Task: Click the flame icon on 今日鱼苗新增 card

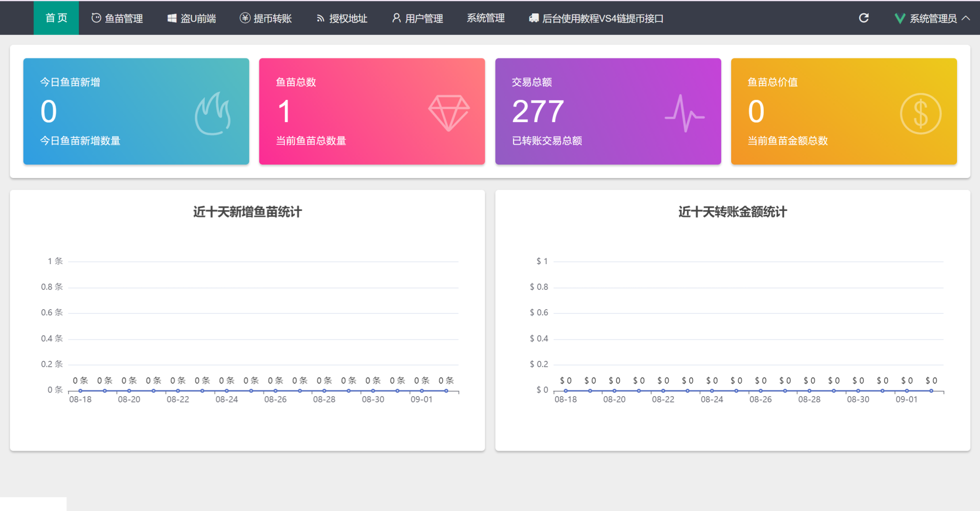Action: point(213,113)
